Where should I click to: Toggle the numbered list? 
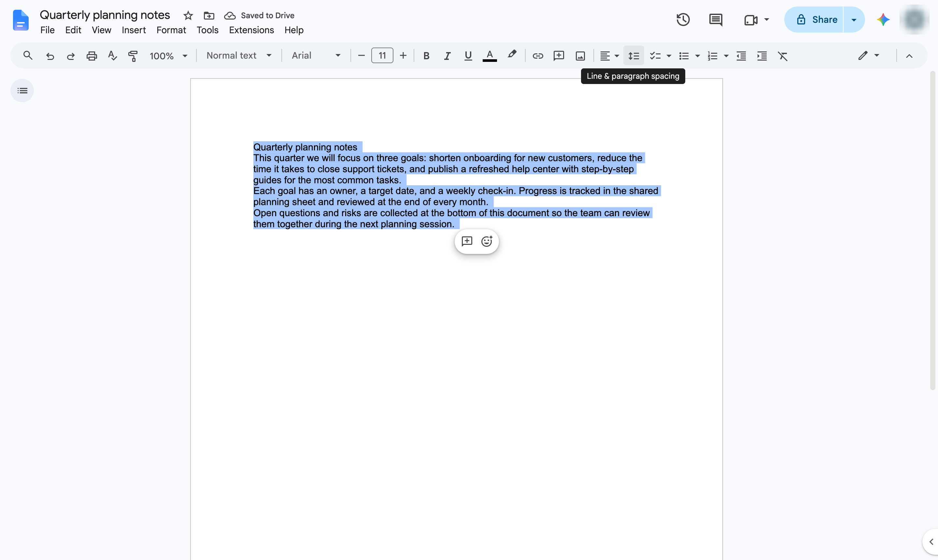(x=713, y=56)
